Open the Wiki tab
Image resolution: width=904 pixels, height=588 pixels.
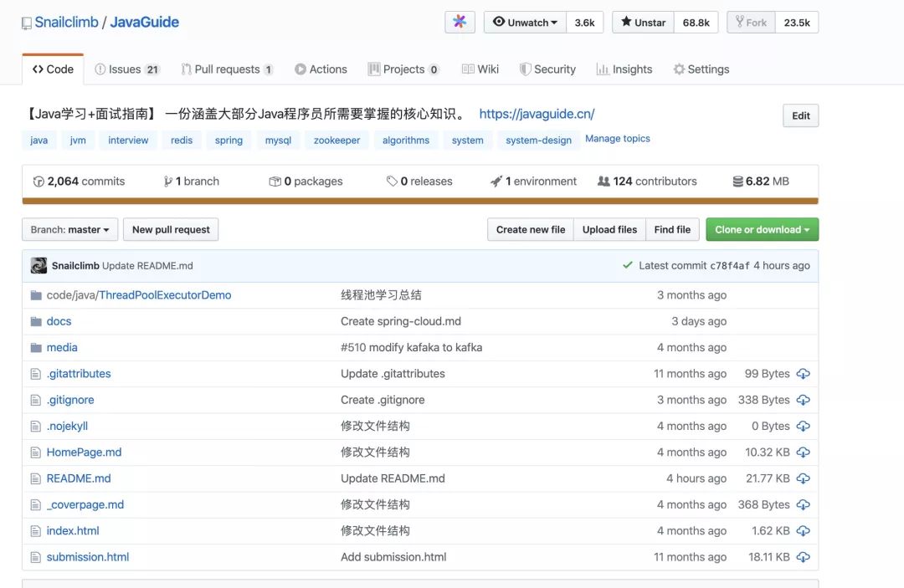480,69
